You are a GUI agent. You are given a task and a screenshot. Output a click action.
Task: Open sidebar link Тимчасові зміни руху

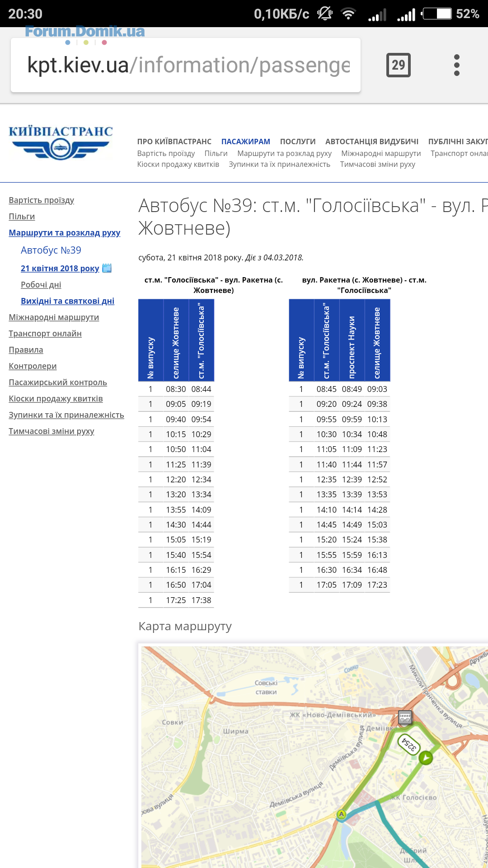[52, 431]
